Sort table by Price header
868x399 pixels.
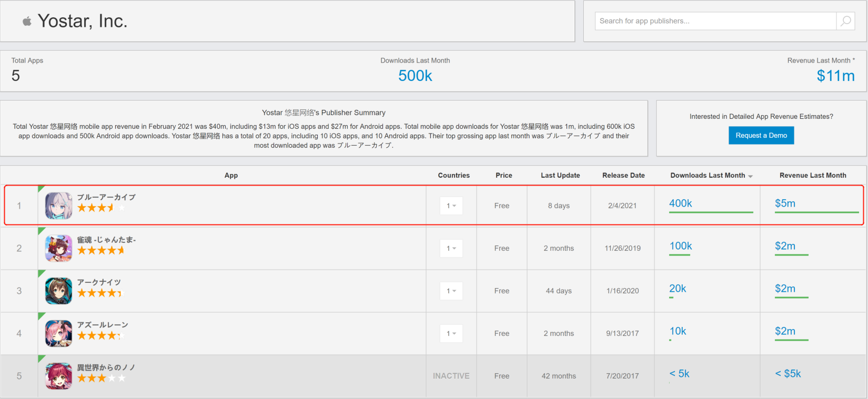point(504,176)
